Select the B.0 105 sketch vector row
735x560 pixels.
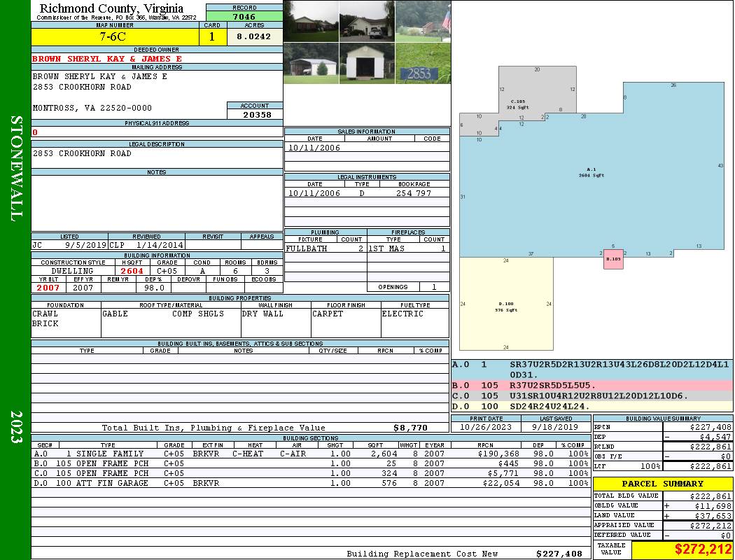point(592,386)
